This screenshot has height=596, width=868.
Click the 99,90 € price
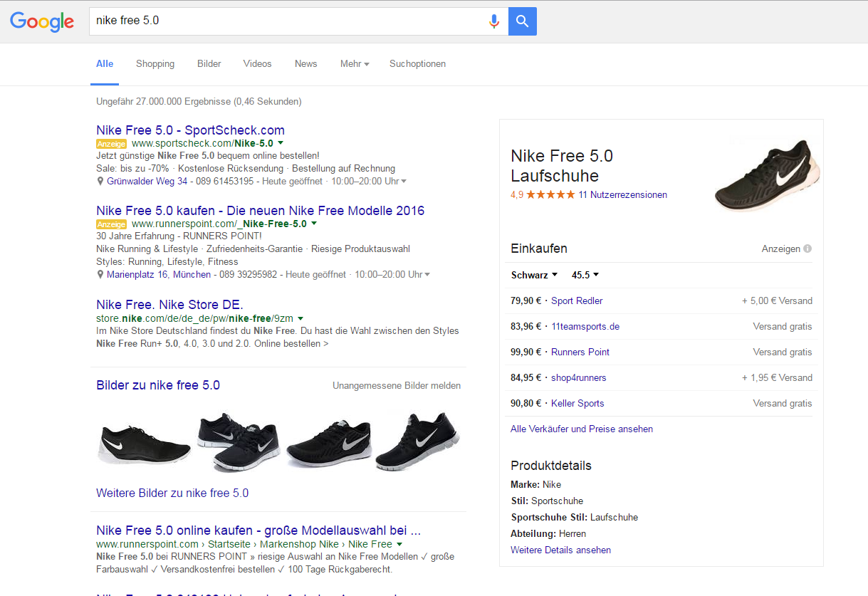coord(525,352)
